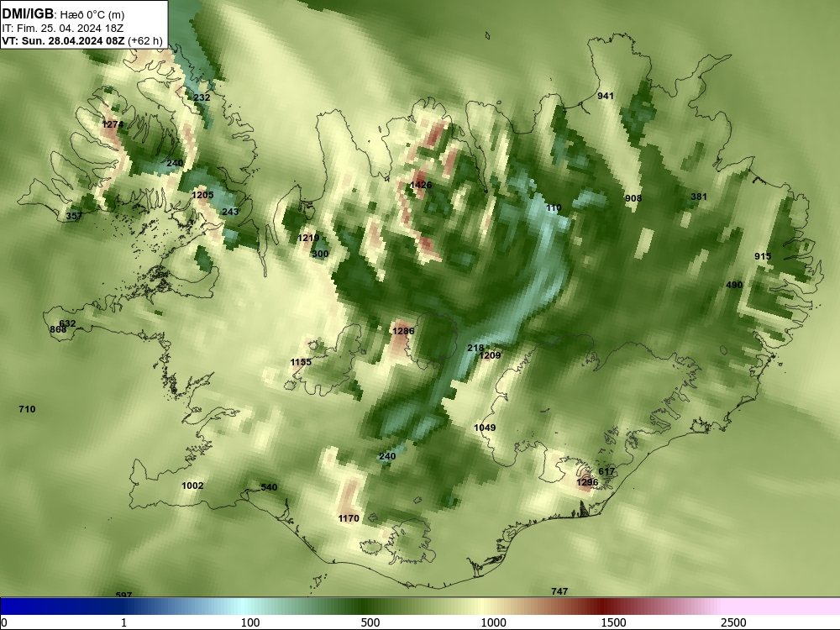The image size is (840, 630).
Task: Click the 300 height value
Action: click(320, 254)
